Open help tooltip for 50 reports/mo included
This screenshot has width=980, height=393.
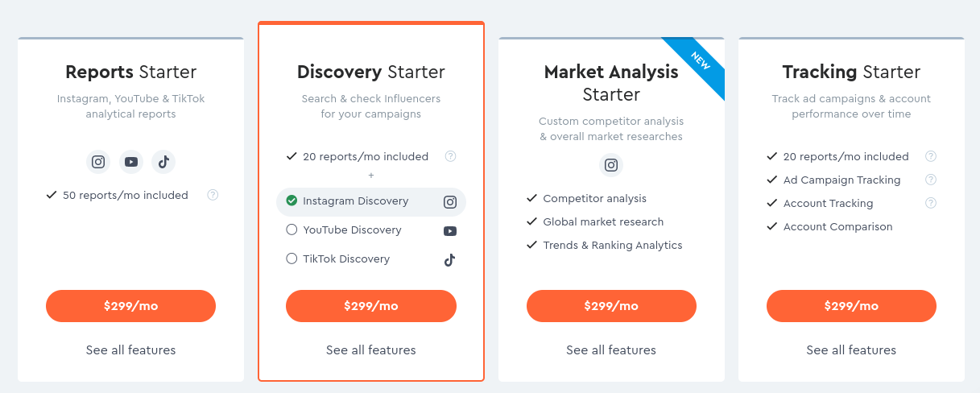[213, 195]
